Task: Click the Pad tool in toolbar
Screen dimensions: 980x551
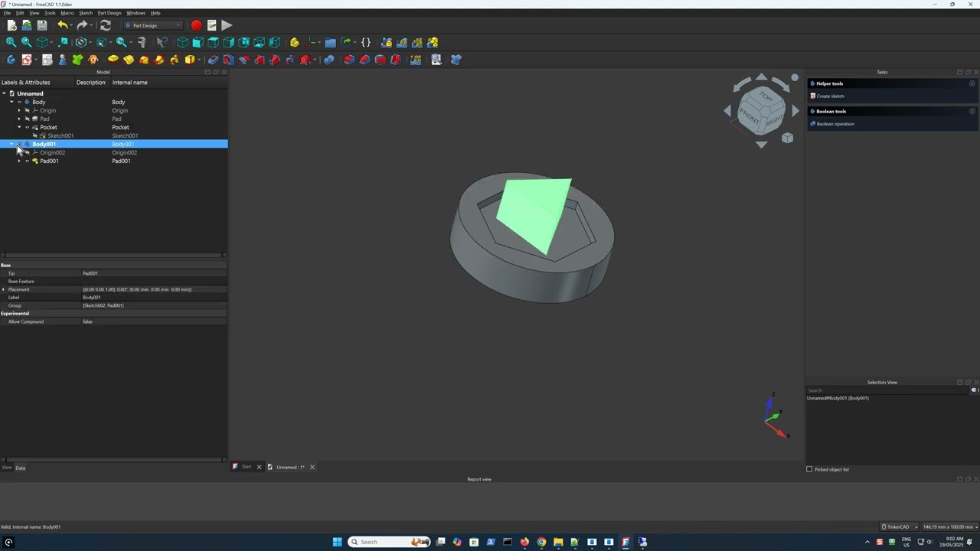Action: click(x=113, y=60)
